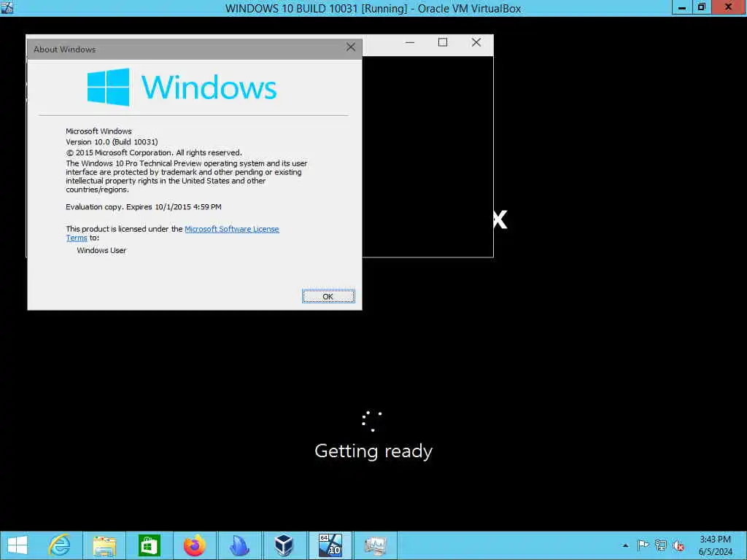Open Action Center flag icon in tray
Screen dimensions: 747x560
(x=643, y=545)
